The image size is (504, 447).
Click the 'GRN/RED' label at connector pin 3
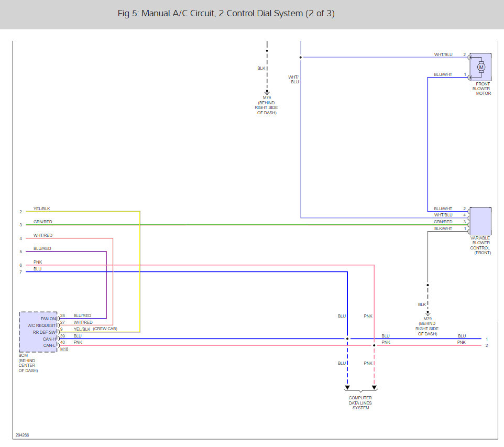(x=43, y=222)
